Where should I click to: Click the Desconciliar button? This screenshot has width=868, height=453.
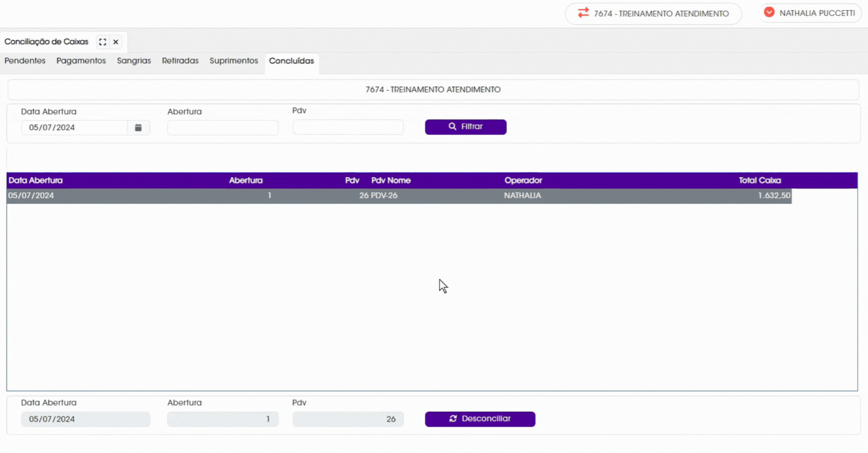pos(480,419)
